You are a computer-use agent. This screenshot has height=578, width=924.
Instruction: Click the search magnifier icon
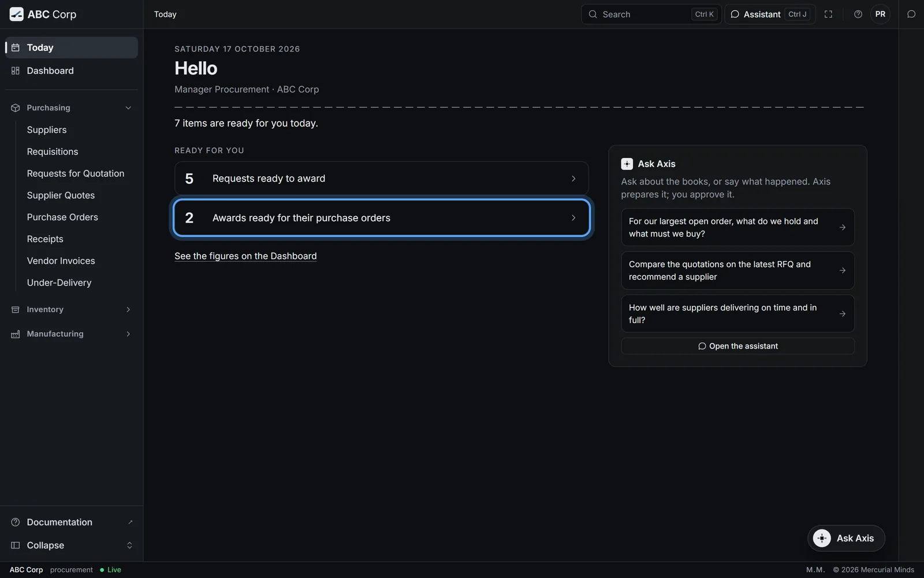coord(593,14)
